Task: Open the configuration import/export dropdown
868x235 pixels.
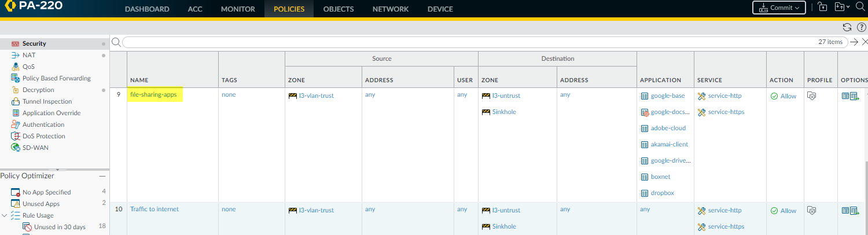Action: click(x=842, y=8)
